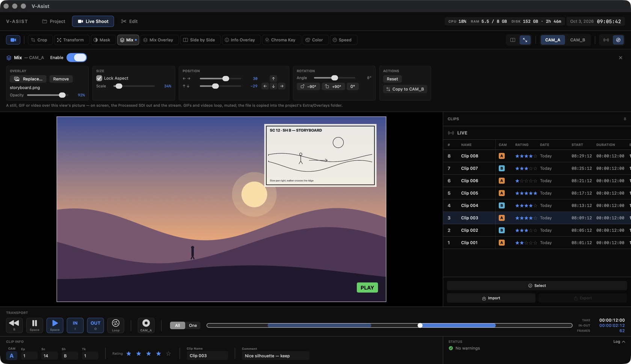
Task: Select the One playback mode
Action: click(x=193, y=325)
